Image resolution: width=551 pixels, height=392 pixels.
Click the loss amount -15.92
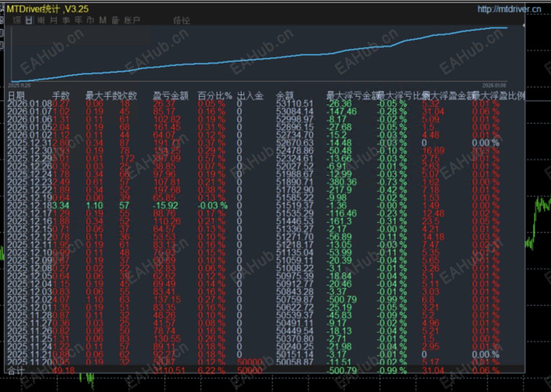pos(165,206)
